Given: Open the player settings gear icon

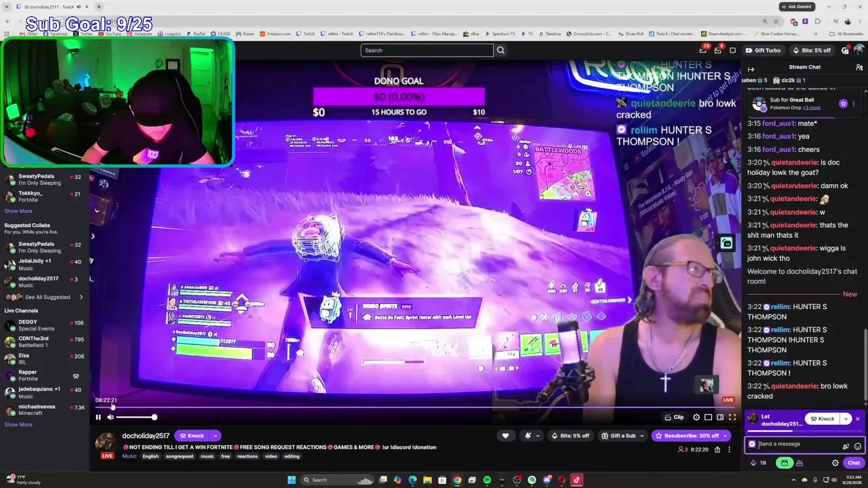Looking at the screenshot, I should [696, 418].
